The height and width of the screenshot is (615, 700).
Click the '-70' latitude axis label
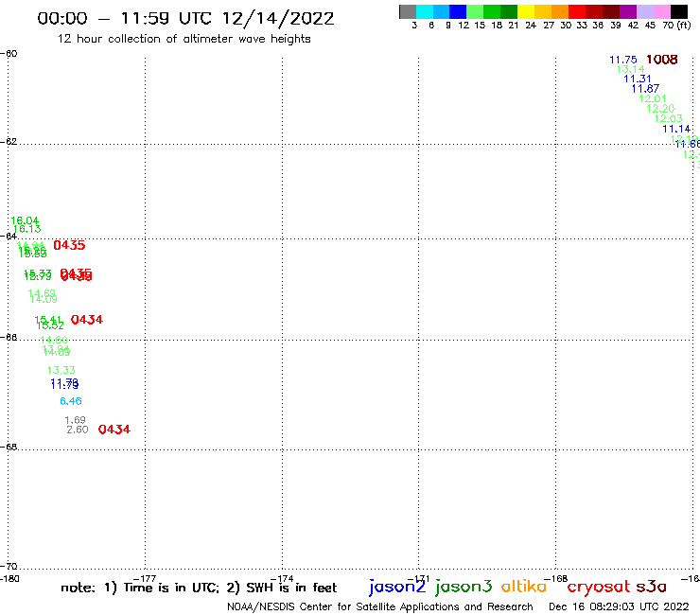(9, 567)
